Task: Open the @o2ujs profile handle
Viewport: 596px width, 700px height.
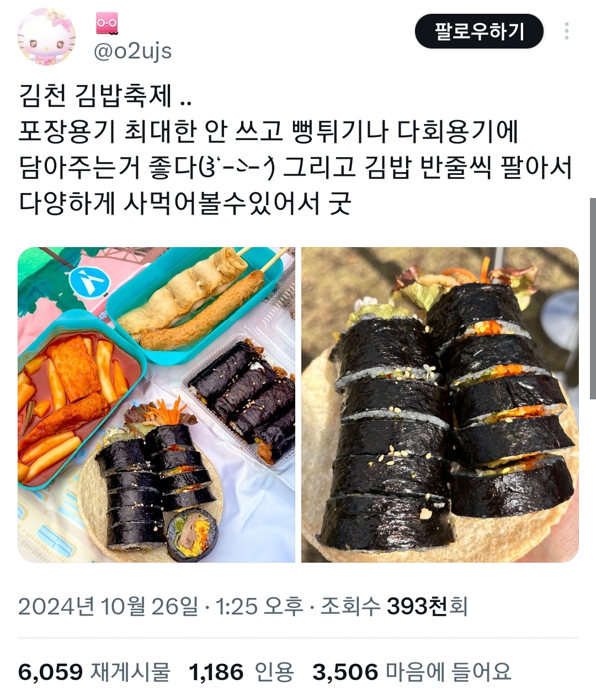Action: 132,51
